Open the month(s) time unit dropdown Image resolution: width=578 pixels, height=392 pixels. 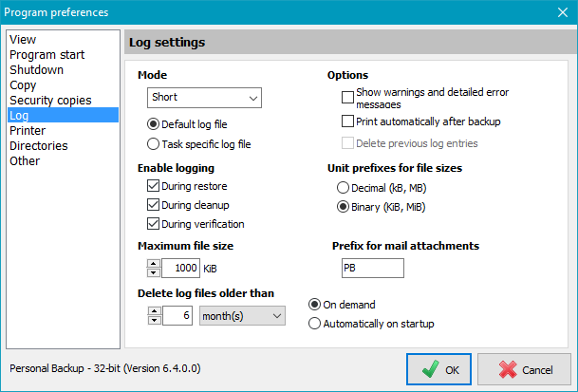(x=242, y=316)
